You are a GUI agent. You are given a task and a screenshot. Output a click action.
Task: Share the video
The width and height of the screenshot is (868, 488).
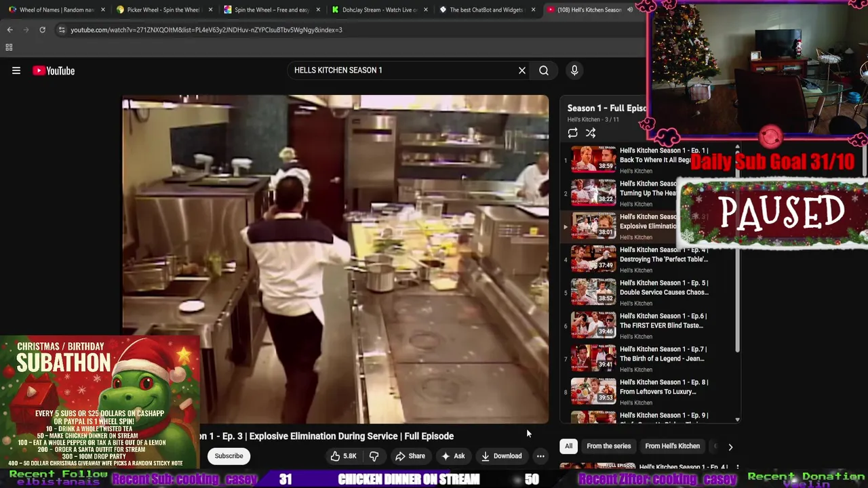click(410, 456)
